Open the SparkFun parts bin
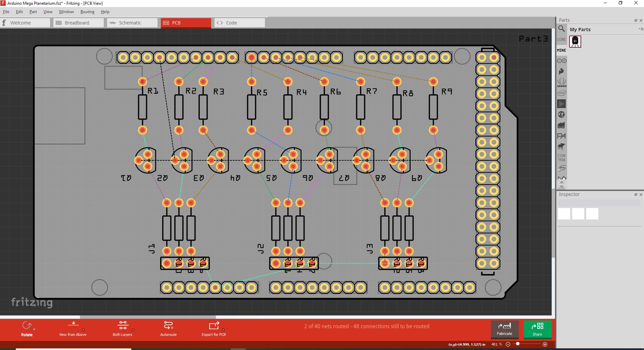This screenshot has width=644, height=350. point(562,71)
